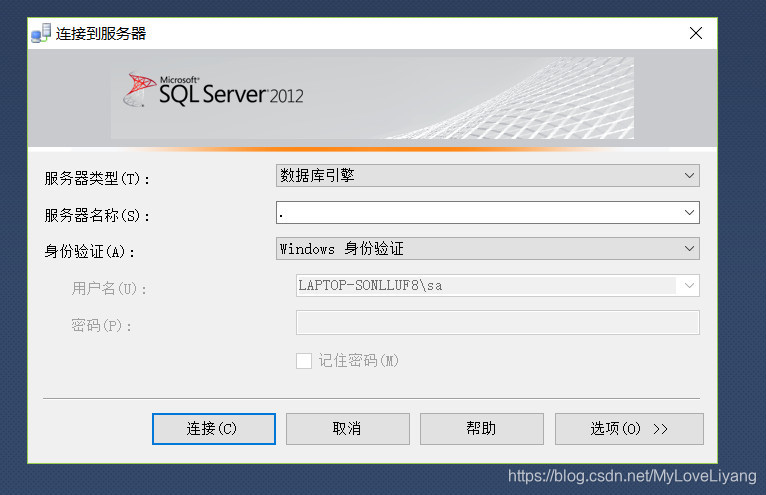The height and width of the screenshot is (495, 766).
Task: Click the 密码 password field
Action: pos(497,323)
